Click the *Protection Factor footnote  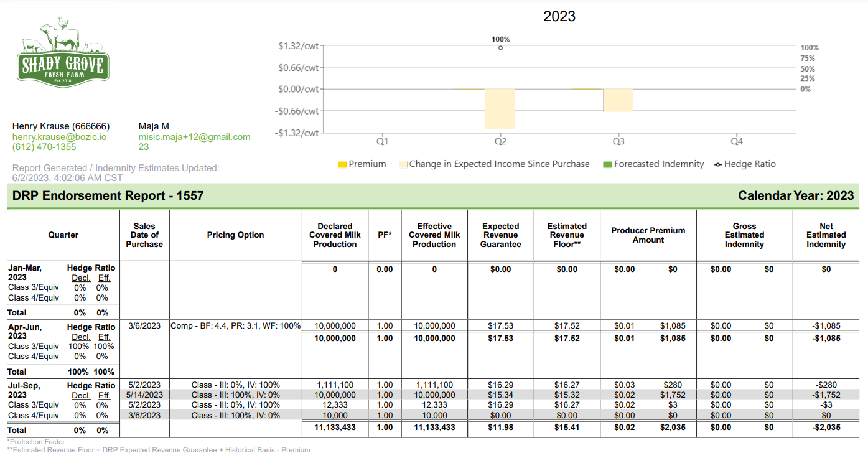pyautogui.click(x=36, y=442)
